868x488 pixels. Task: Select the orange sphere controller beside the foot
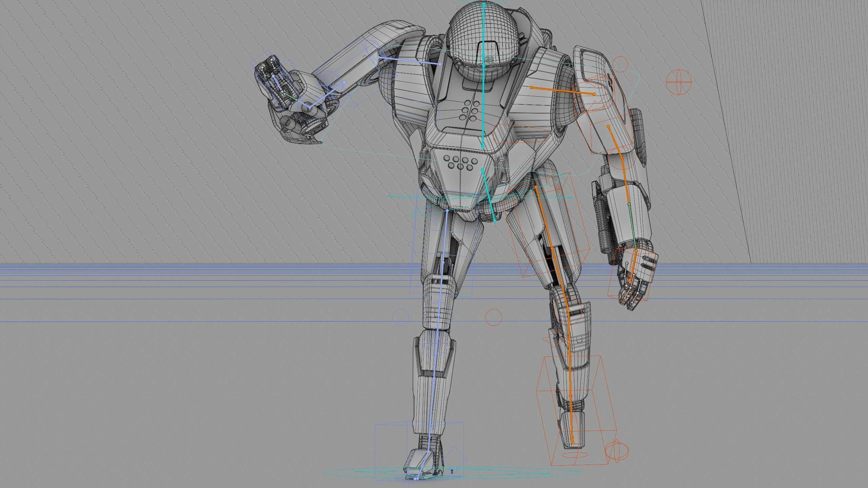pyautogui.click(x=617, y=451)
